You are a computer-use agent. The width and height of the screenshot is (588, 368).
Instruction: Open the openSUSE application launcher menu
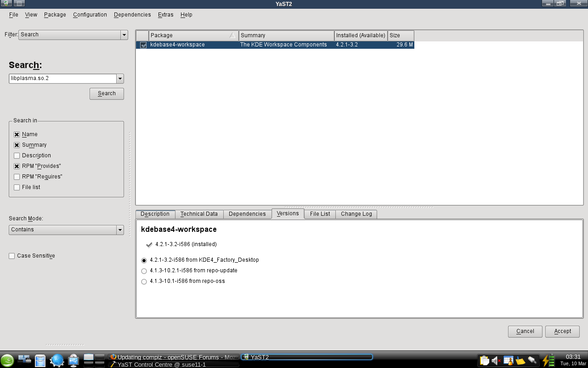point(7,360)
